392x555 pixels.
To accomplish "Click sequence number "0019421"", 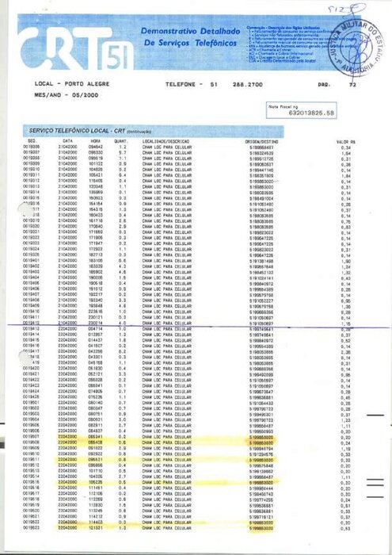I will pos(31,373).
